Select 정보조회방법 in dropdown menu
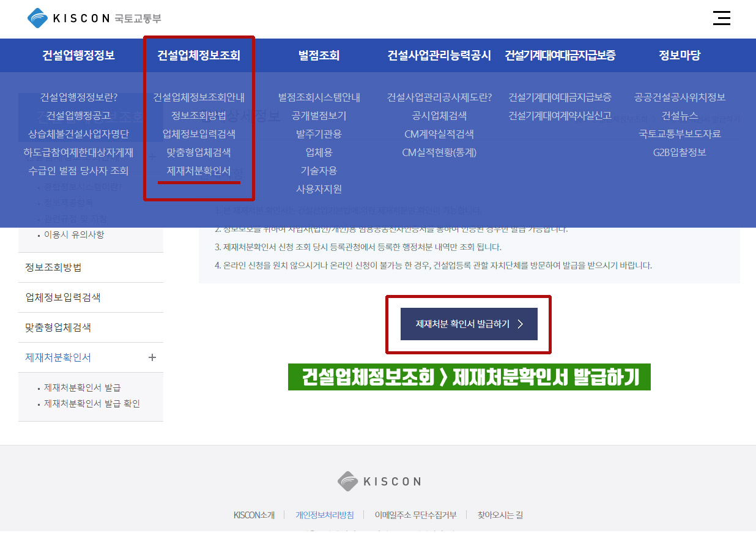Viewport: 756px width, 533px height. tap(199, 116)
